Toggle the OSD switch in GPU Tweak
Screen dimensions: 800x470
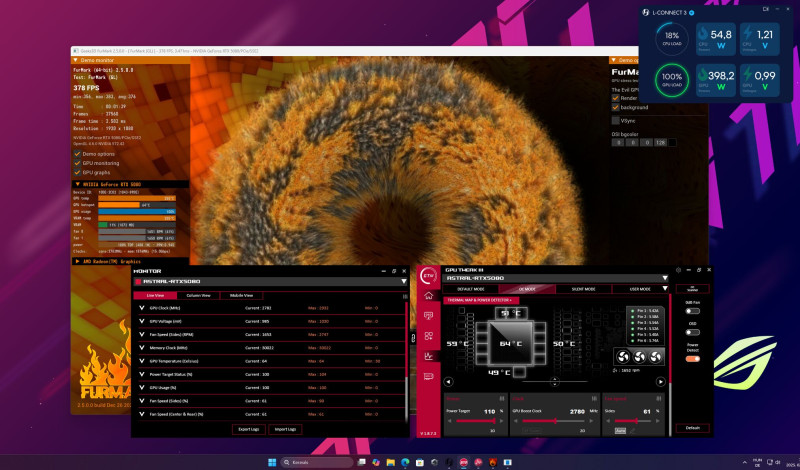click(692, 332)
